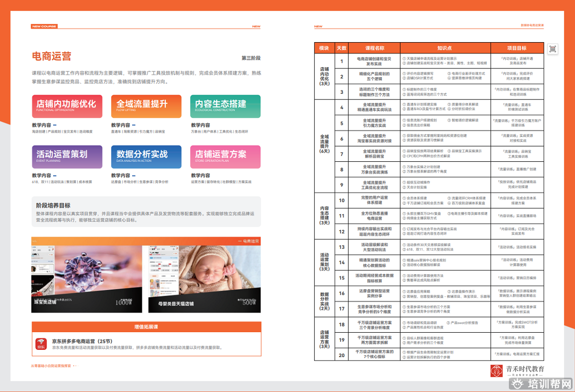
Task: Click the 店铺运营方案(3天) module cell
Action: tap(324, 338)
